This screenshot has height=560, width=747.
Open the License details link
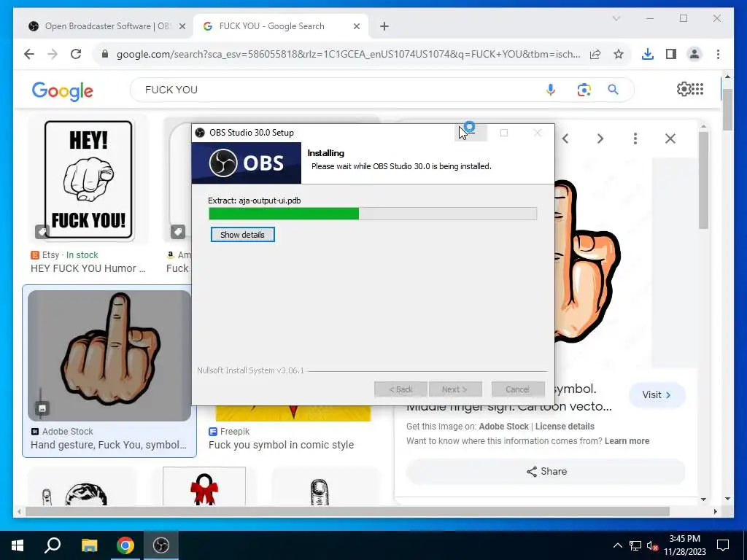point(565,427)
